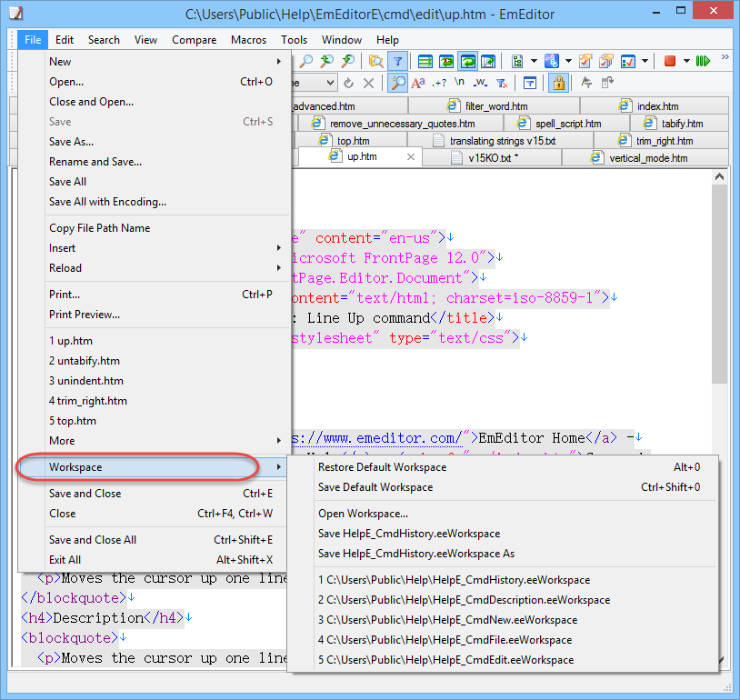
Task: Toggle regular expressions (.+?) filter option
Action: 439,83
